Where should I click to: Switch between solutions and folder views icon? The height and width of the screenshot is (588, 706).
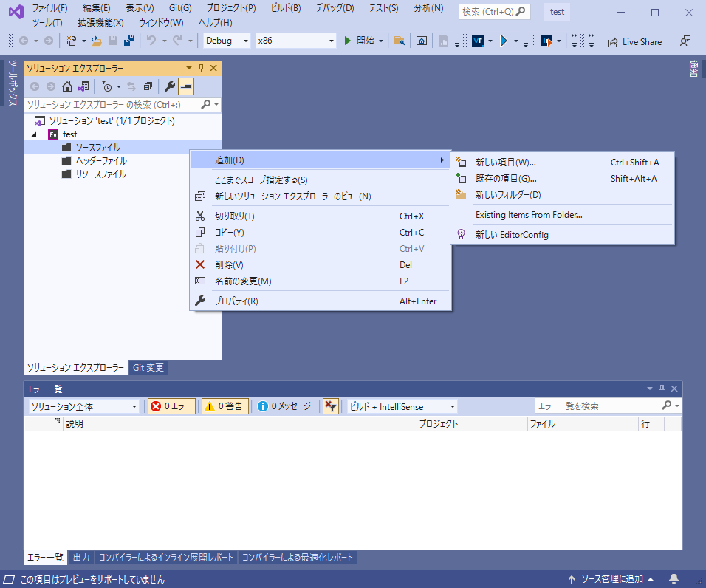point(83,86)
